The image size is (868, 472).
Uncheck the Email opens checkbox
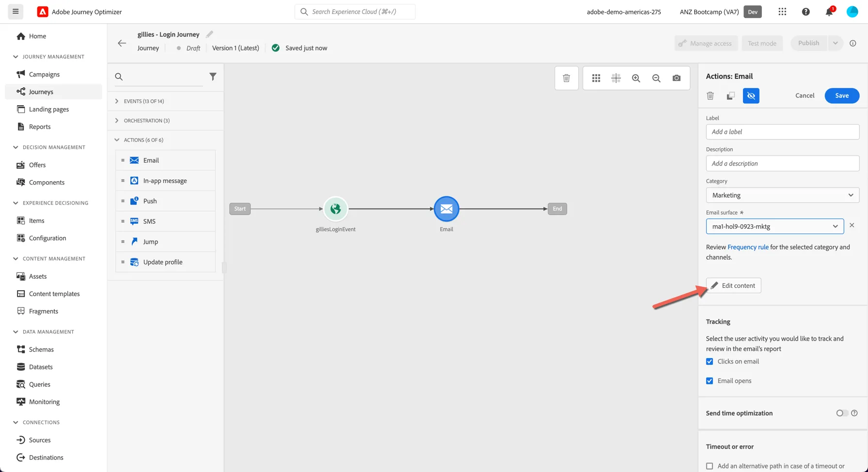click(710, 381)
